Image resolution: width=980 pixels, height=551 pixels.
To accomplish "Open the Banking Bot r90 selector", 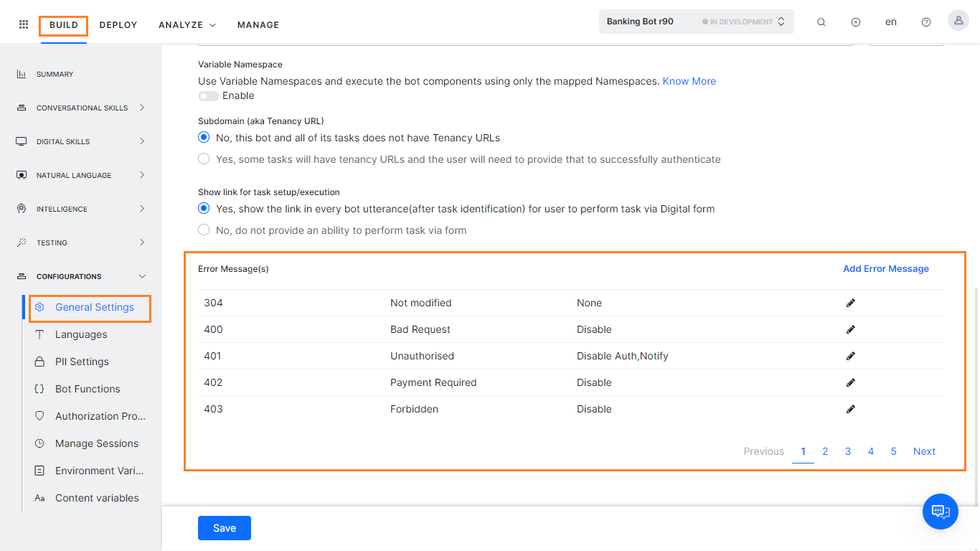I will point(695,21).
